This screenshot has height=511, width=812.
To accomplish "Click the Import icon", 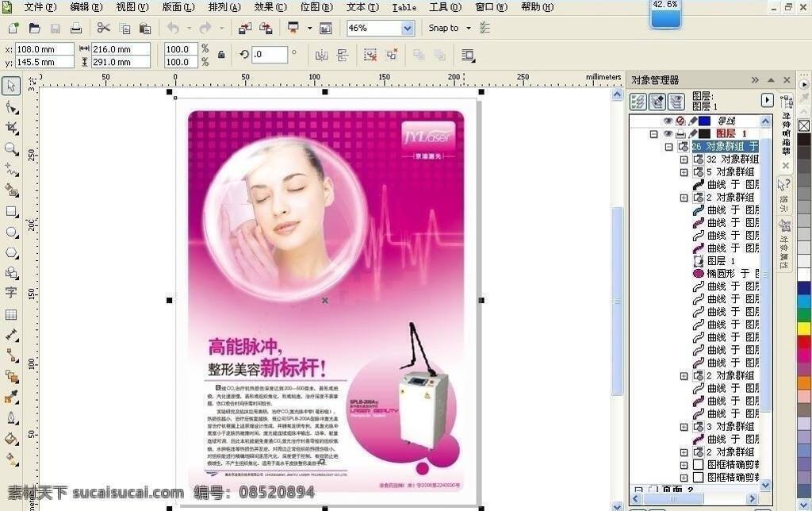I will (245, 29).
